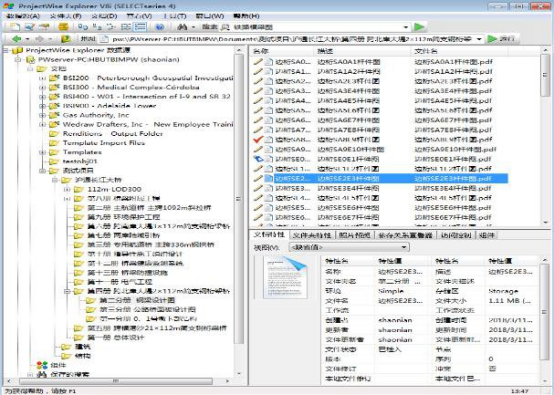Expand the Gas Authority, Inc folder
Screen dimensions: 554x395
(x=42, y=115)
